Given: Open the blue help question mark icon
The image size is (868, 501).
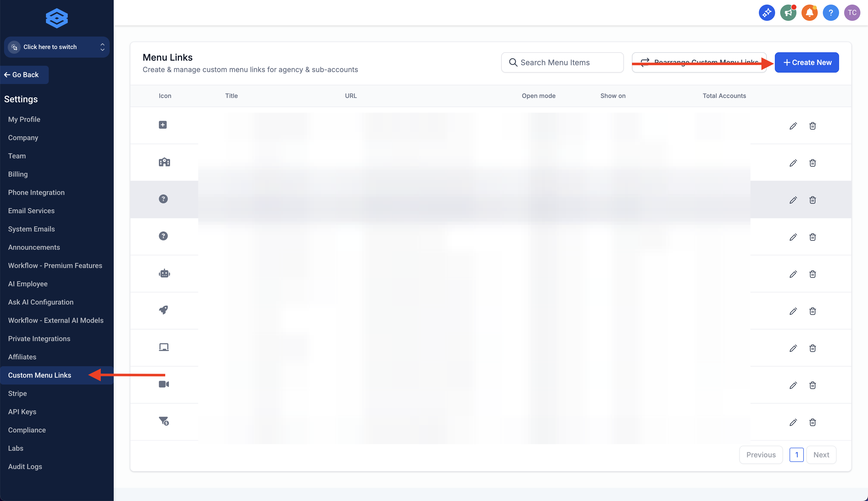Looking at the screenshot, I should 830,13.
